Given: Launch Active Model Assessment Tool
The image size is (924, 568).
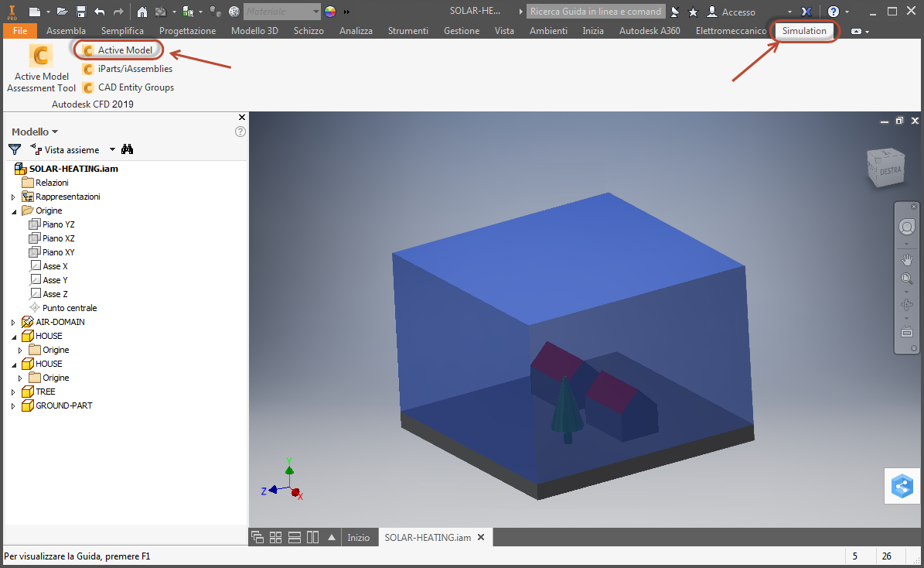Looking at the screenshot, I should (41, 69).
